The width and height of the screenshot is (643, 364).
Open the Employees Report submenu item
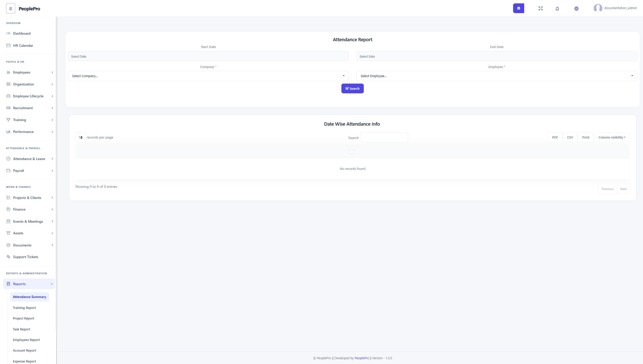pos(26,340)
